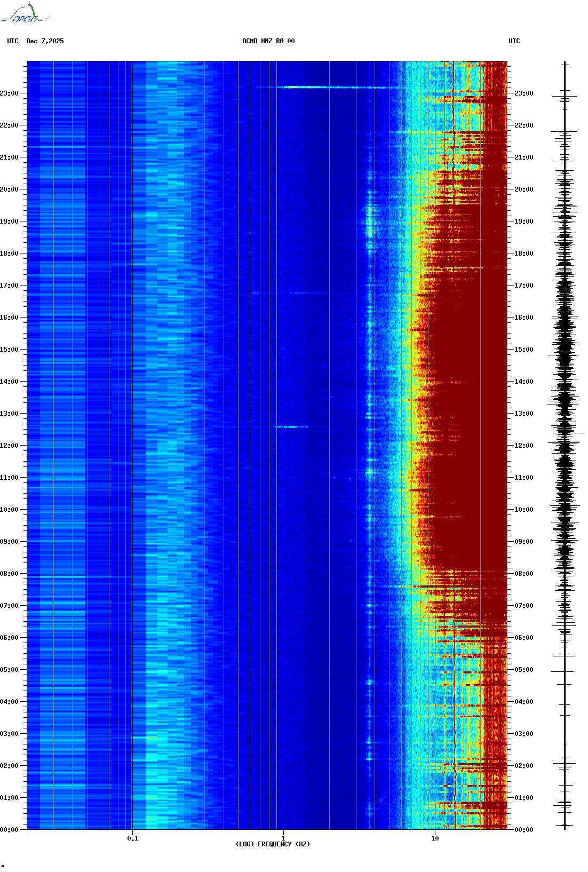The image size is (588, 872).
Task: Click the (LOG) FREQUENCY (HZ) axis label
Action: pyautogui.click(x=273, y=844)
